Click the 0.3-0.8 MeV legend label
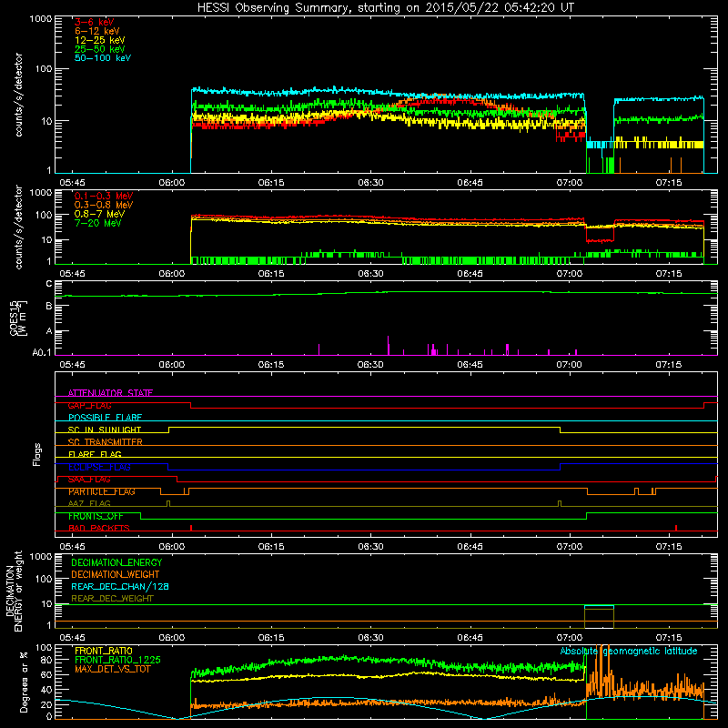Screen dimensions: 728x728 coord(104,205)
